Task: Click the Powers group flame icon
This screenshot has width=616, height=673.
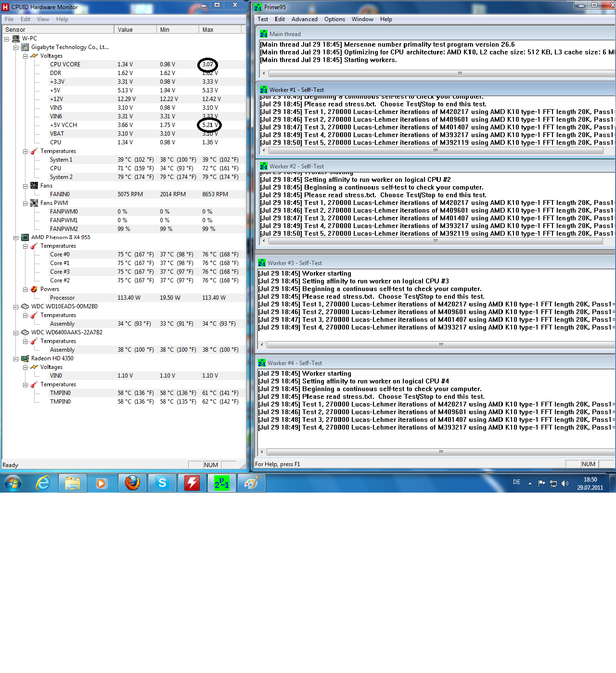Action: tap(34, 290)
